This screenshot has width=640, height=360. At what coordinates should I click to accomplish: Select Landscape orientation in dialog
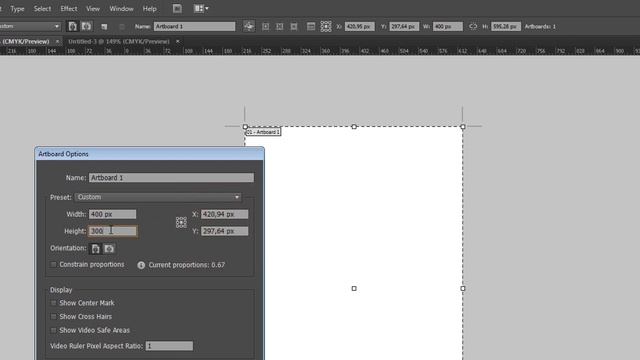click(109, 249)
